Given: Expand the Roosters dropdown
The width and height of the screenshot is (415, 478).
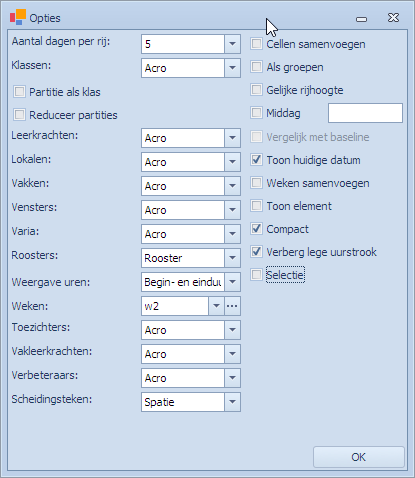Looking at the screenshot, I should click(x=232, y=258).
